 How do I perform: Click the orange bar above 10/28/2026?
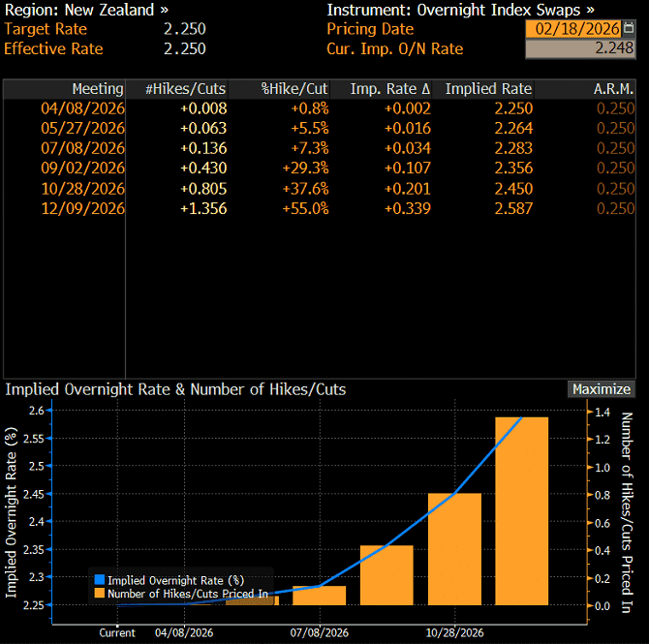tap(454, 549)
